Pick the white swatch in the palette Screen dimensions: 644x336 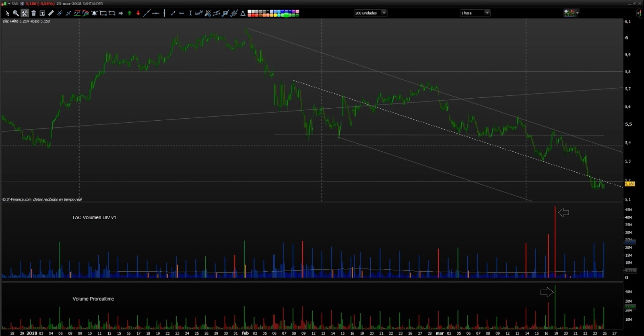(x=250, y=11)
